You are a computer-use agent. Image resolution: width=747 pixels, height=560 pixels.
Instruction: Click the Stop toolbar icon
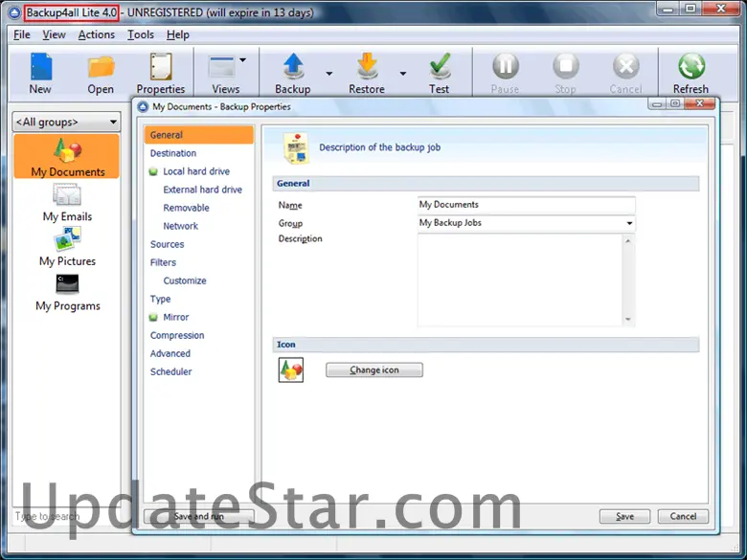[566, 66]
